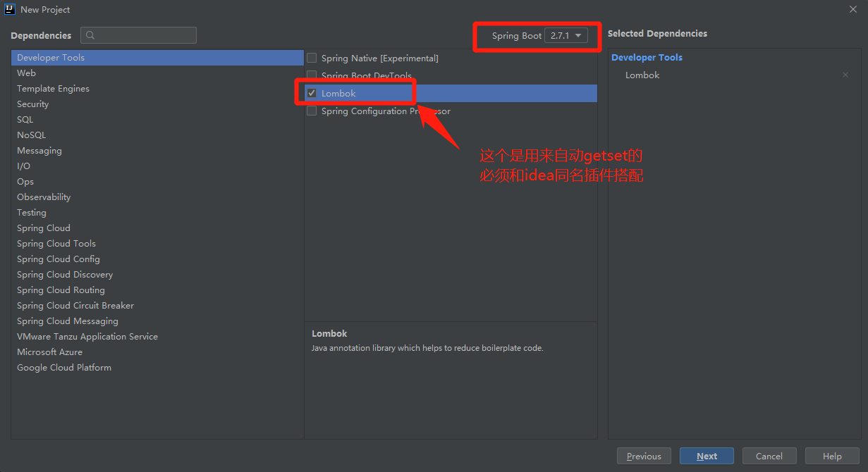
Task: Select the NoSQL category
Action: click(157, 135)
